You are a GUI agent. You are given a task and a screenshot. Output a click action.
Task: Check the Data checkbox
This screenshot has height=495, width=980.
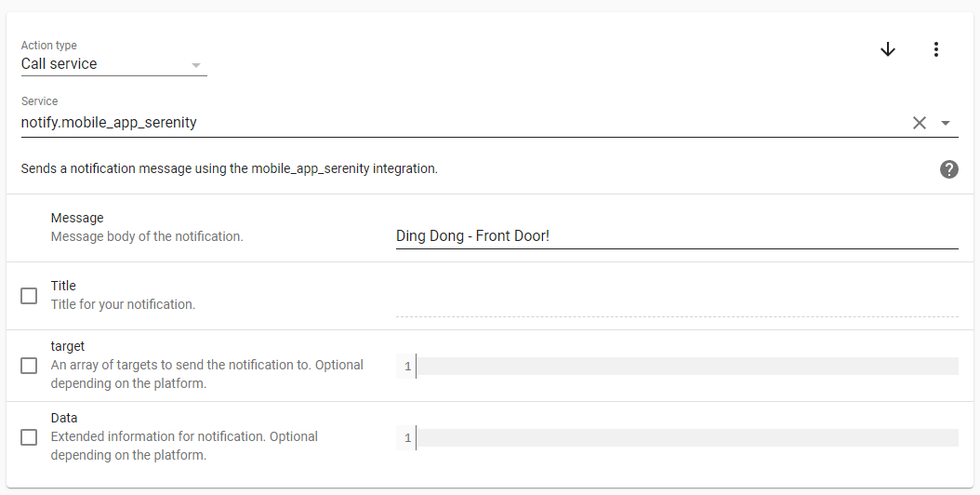click(x=29, y=437)
